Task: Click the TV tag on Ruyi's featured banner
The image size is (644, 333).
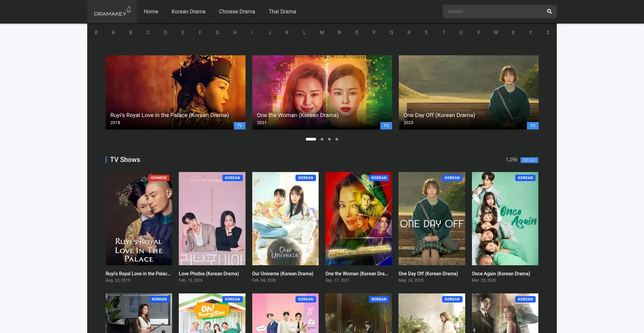Action: point(239,126)
